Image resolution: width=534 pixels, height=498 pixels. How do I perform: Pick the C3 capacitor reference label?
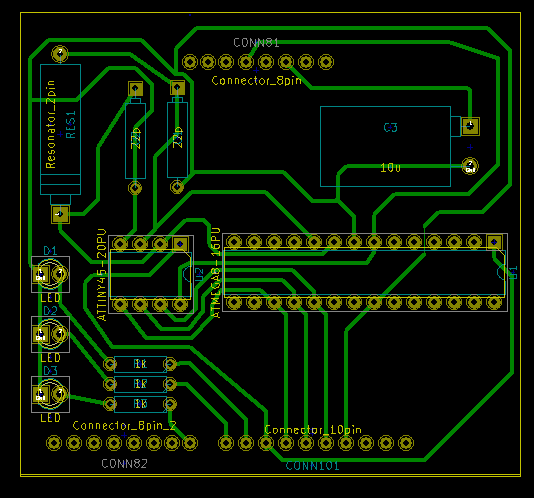[390, 128]
